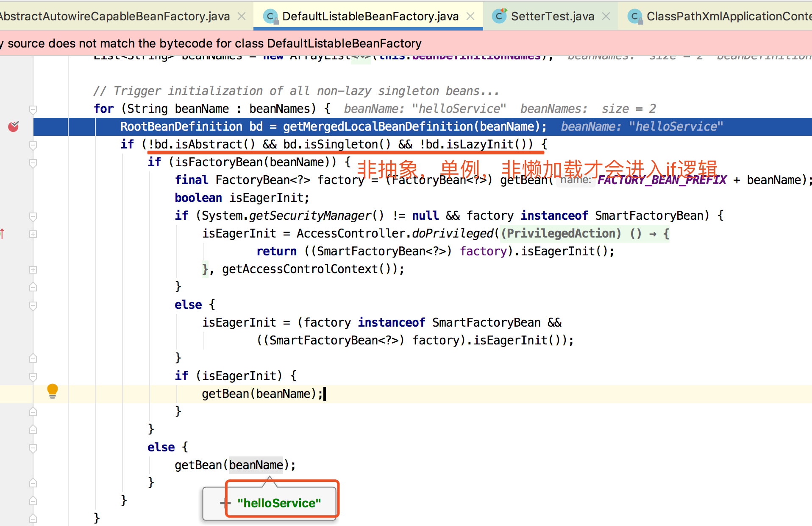Click the class icon on the SetterTest.java tab
The image size is (812, 526).
(500, 16)
